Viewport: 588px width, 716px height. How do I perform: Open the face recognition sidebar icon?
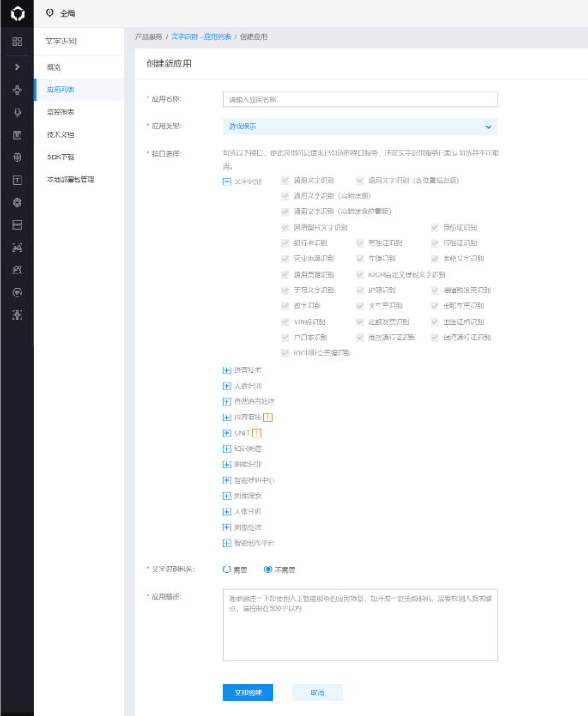[x=17, y=248]
